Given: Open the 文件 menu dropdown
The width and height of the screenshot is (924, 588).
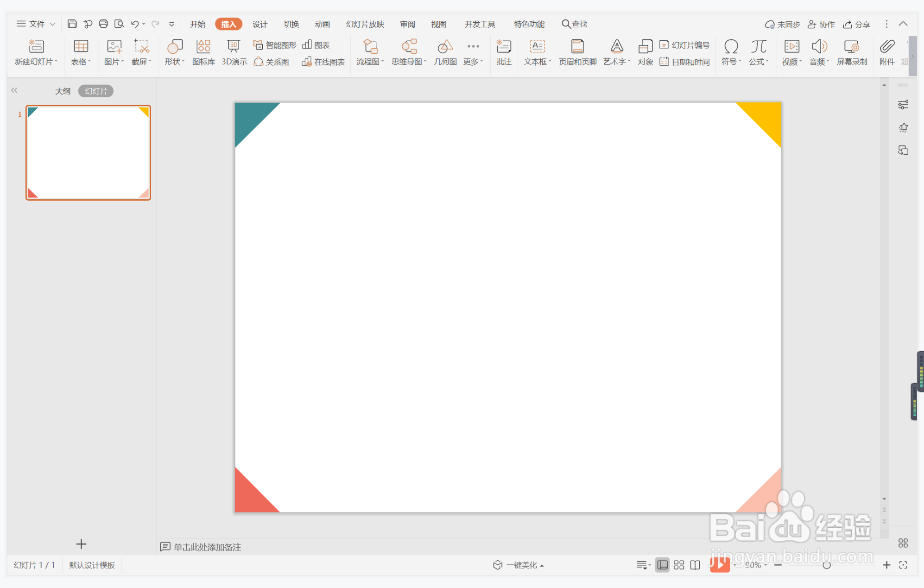Looking at the screenshot, I should pyautogui.click(x=36, y=24).
